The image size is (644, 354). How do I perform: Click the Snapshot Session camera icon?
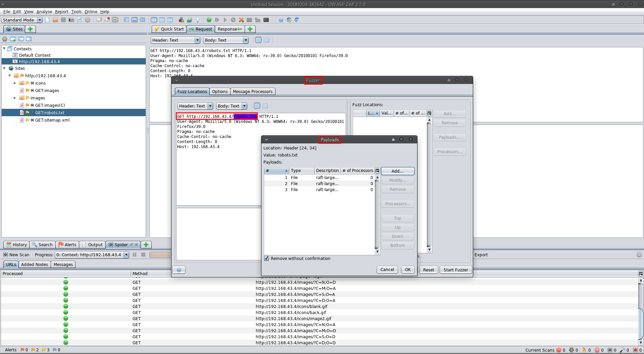click(71, 20)
